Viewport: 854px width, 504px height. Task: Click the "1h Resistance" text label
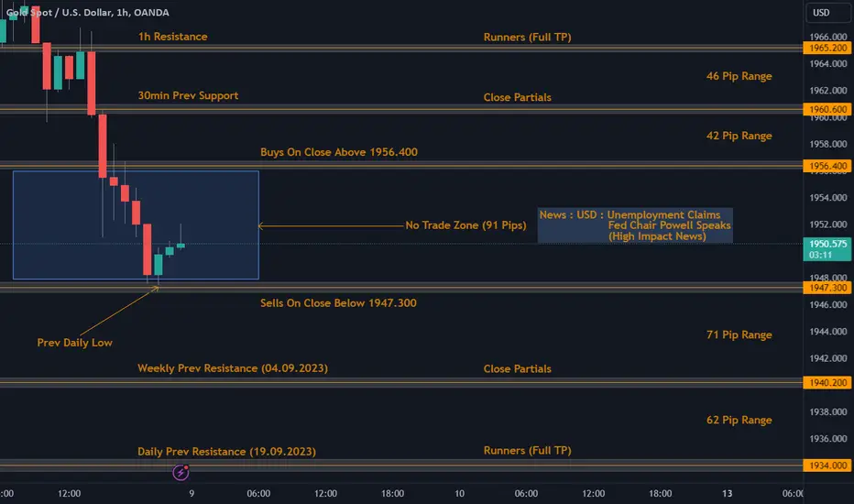click(x=172, y=37)
